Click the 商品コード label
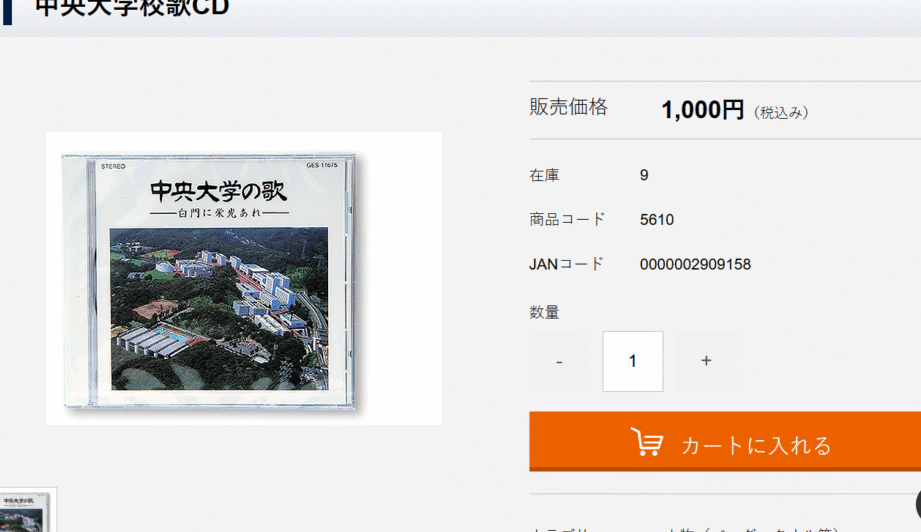This screenshot has width=921, height=532. tap(567, 219)
